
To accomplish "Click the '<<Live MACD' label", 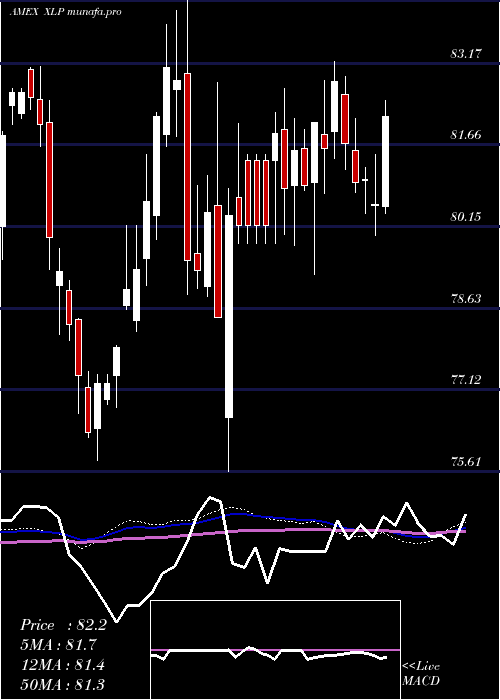I will point(421,674).
